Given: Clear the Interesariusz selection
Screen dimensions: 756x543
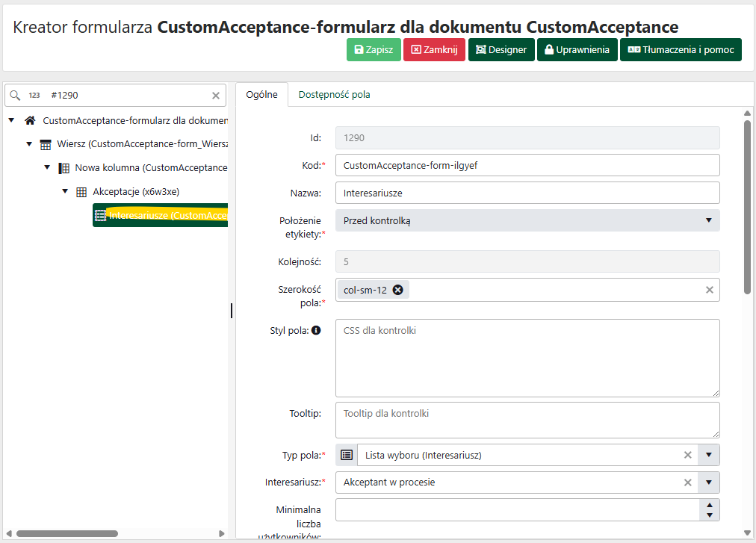Looking at the screenshot, I should click(687, 483).
